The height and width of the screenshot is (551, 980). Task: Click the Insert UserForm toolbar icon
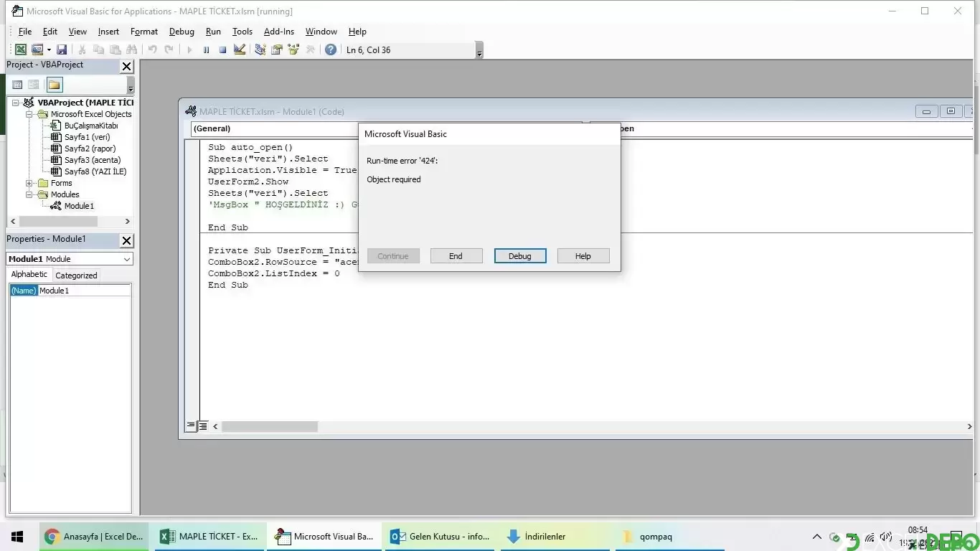(x=37, y=50)
